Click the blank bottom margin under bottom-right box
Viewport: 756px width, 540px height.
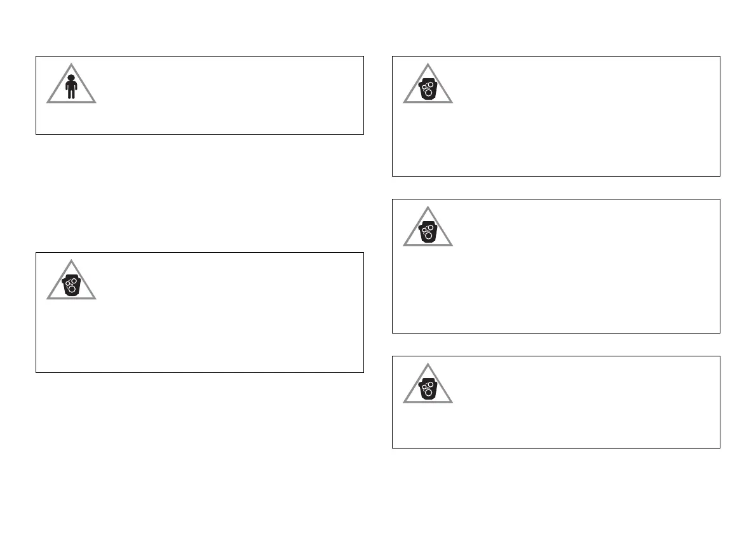point(556,492)
